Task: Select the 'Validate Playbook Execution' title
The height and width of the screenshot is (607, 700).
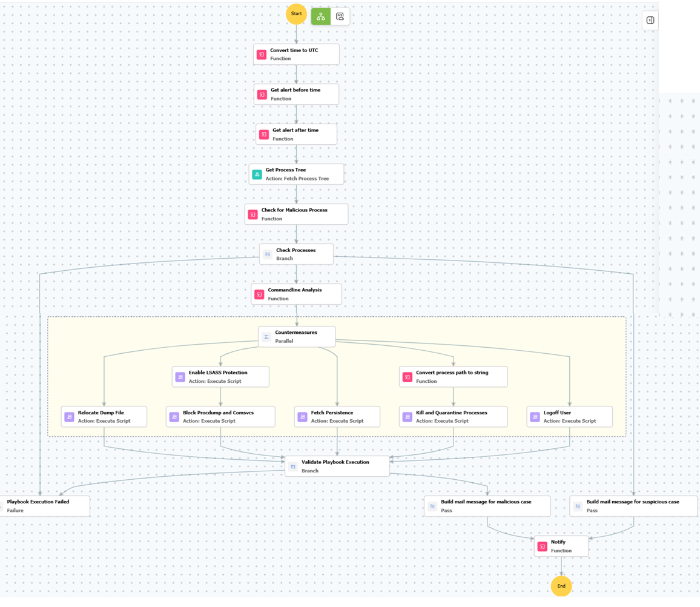Action: (335, 462)
